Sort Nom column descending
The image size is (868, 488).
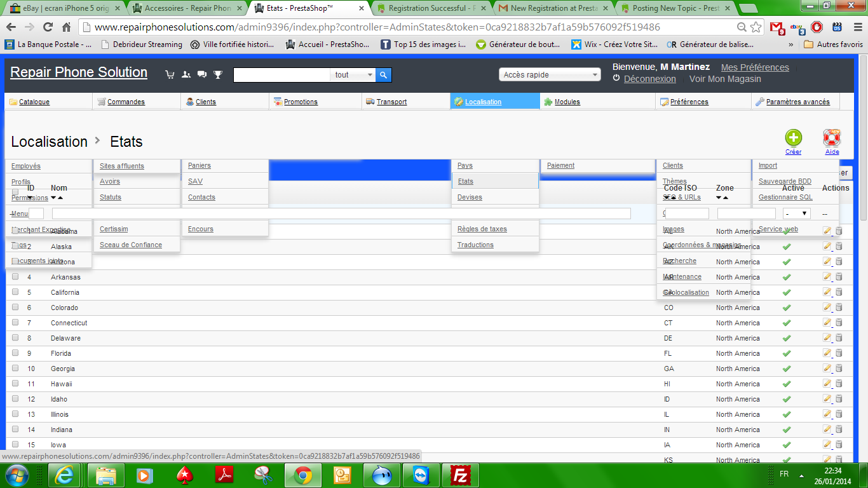click(x=53, y=198)
